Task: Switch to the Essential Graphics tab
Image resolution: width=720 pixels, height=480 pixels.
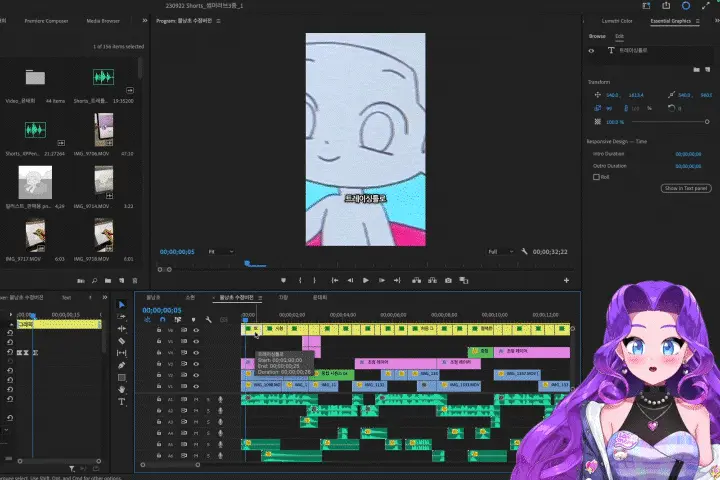Action: coord(670,21)
